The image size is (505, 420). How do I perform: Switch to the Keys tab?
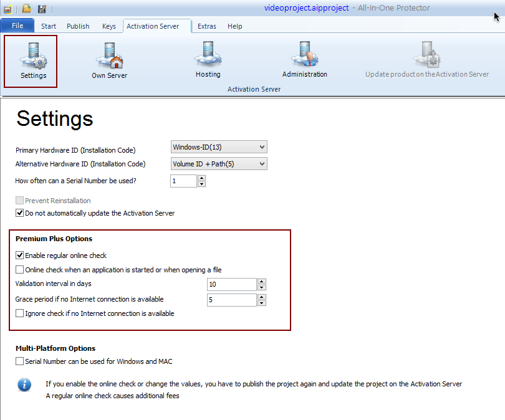(109, 26)
